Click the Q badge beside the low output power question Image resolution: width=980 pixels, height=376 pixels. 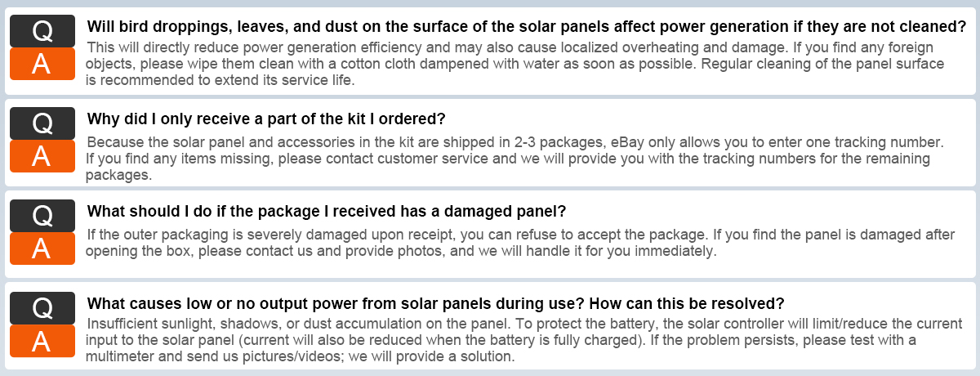click(42, 308)
